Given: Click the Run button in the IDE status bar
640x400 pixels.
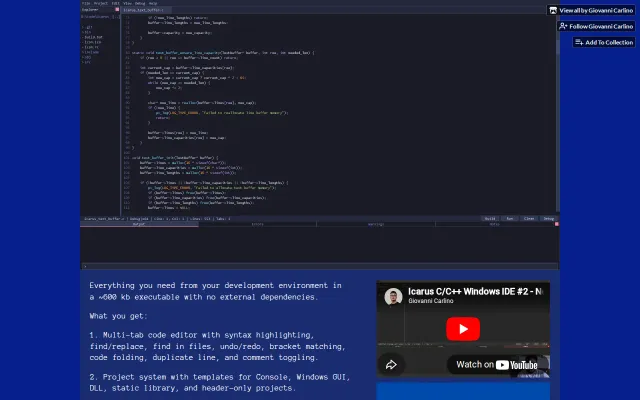Looking at the screenshot, I should (510, 219).
